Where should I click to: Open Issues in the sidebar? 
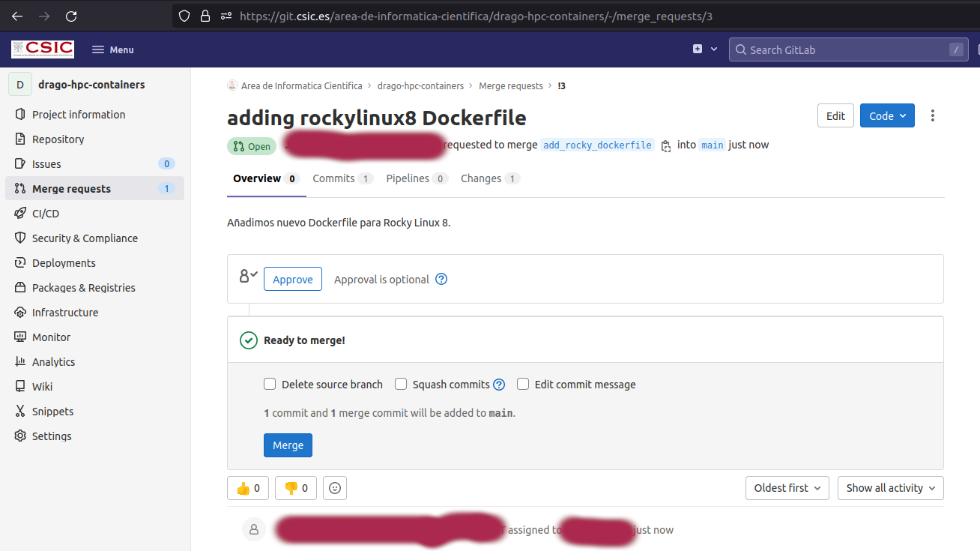pos(94,164)
